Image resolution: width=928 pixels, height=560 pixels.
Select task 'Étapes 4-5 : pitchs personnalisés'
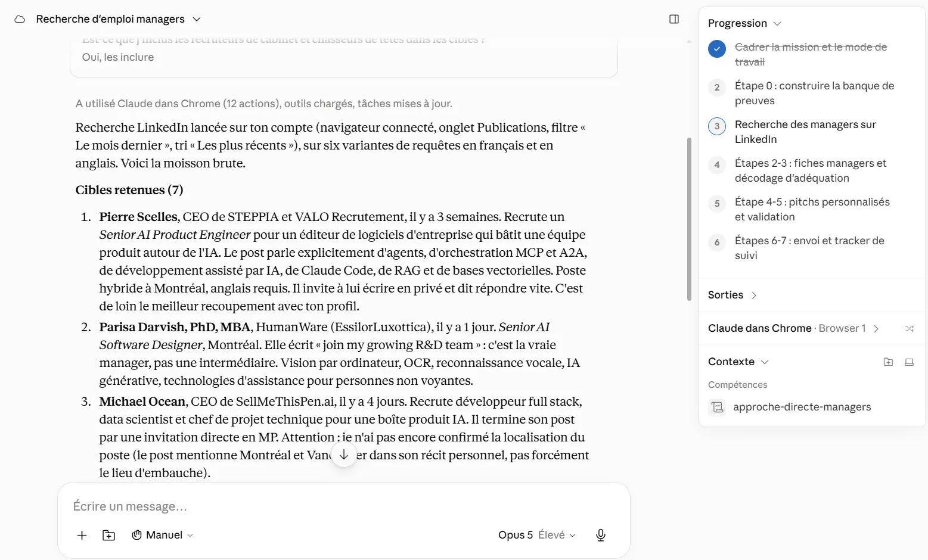[812, 209]
